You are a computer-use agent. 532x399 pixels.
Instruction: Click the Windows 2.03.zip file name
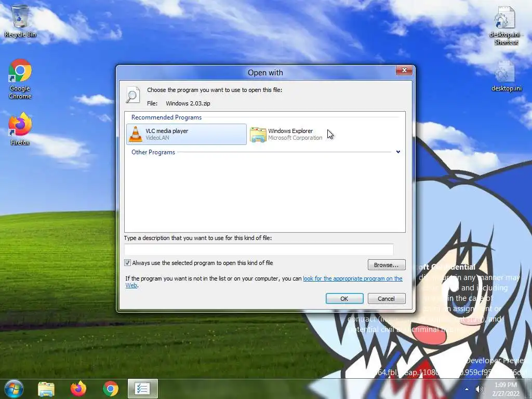click(x=188, y=103)
